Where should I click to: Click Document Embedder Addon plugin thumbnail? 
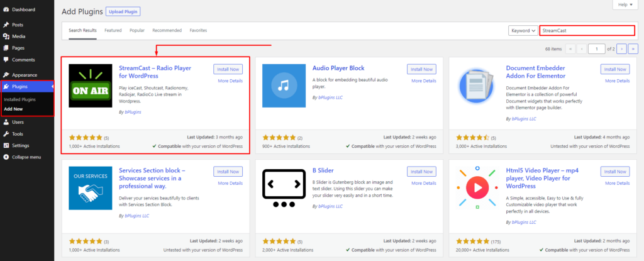[x=477, y=86]
